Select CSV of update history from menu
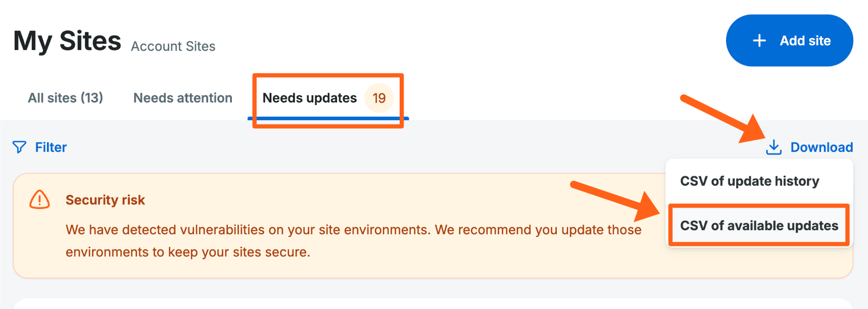 (749, 181)
